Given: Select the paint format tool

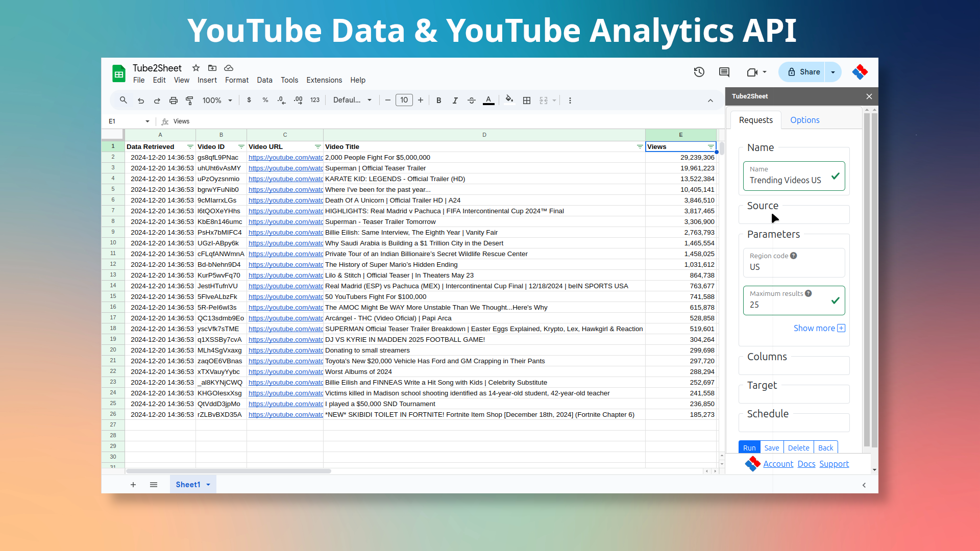Looking at the screenshot, I should 189,101.
